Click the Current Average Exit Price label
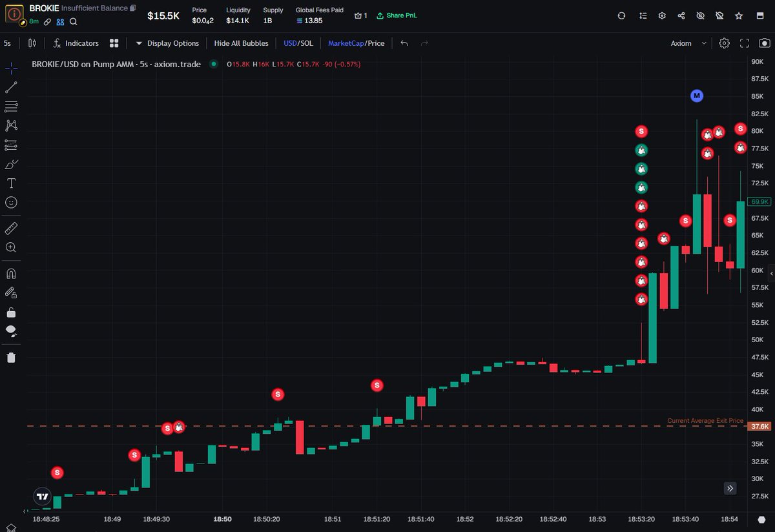Screen dimensions: 775x532 705,421
